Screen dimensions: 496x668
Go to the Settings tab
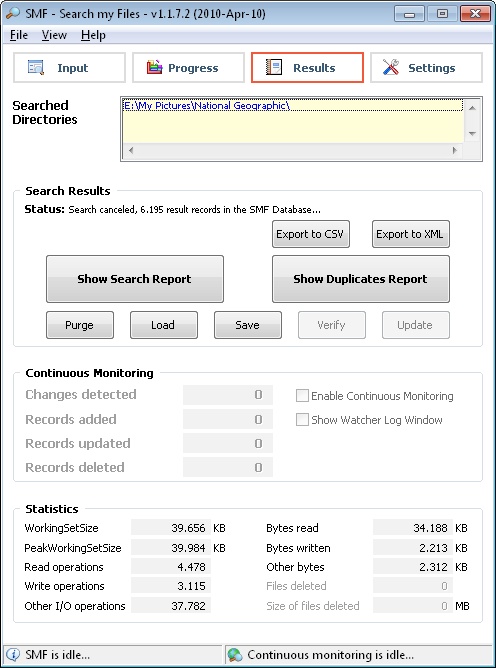pos(426,68)
